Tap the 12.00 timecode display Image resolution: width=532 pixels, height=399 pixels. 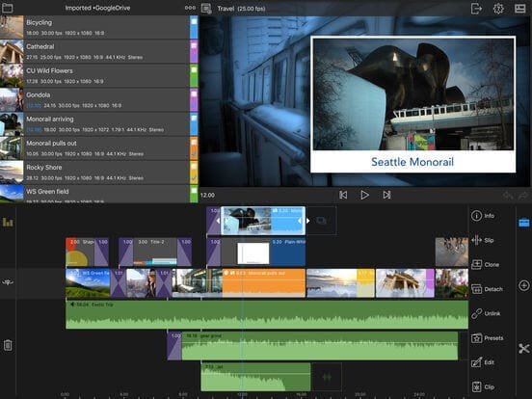pos(207,195)
